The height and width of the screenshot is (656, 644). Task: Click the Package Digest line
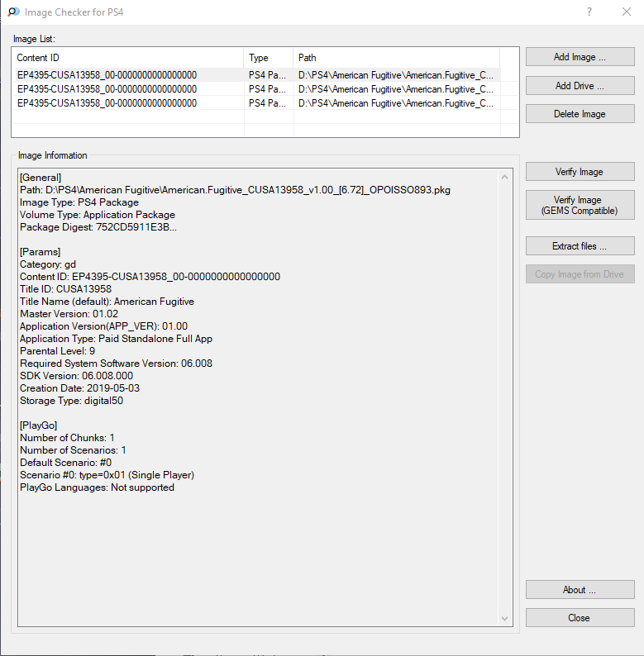pos(98,227)
